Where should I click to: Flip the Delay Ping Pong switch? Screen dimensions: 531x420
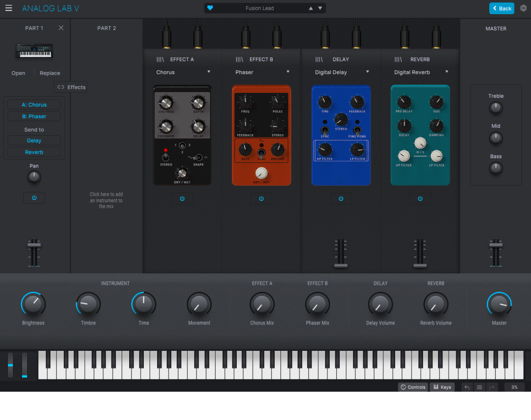tap(357, 130)
